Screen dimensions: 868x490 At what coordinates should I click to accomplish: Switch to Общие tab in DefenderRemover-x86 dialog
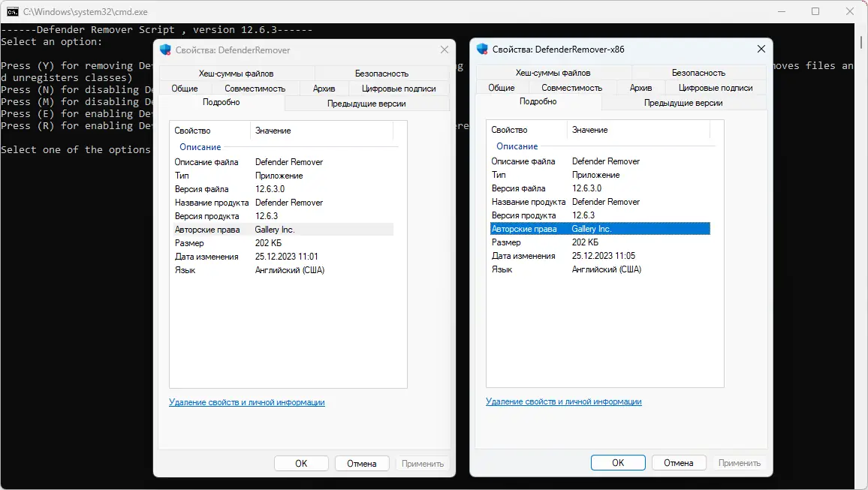502,88
